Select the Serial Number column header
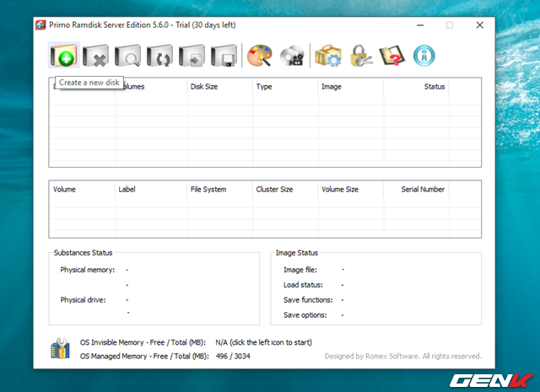Image resolution: width=540 pixels, height=392 pixels. [x=423, y=190]
